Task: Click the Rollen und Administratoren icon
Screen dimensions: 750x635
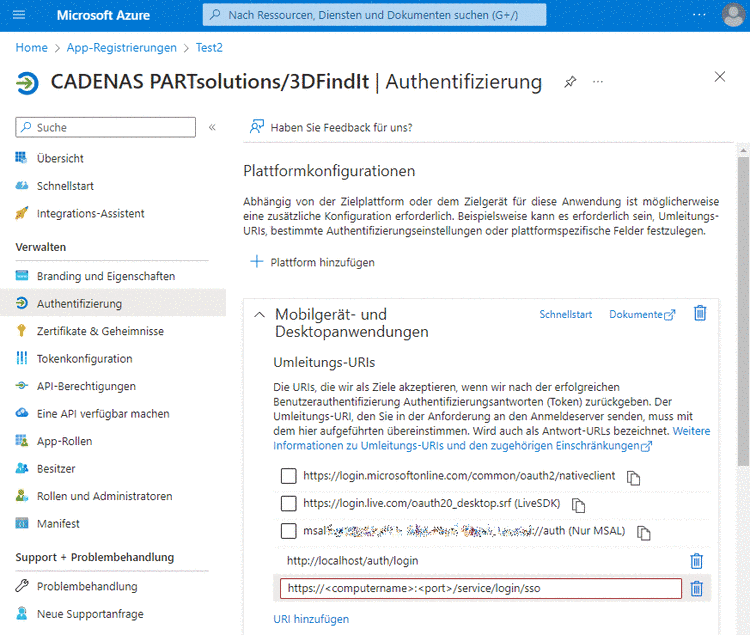Action: pos(22,495)
